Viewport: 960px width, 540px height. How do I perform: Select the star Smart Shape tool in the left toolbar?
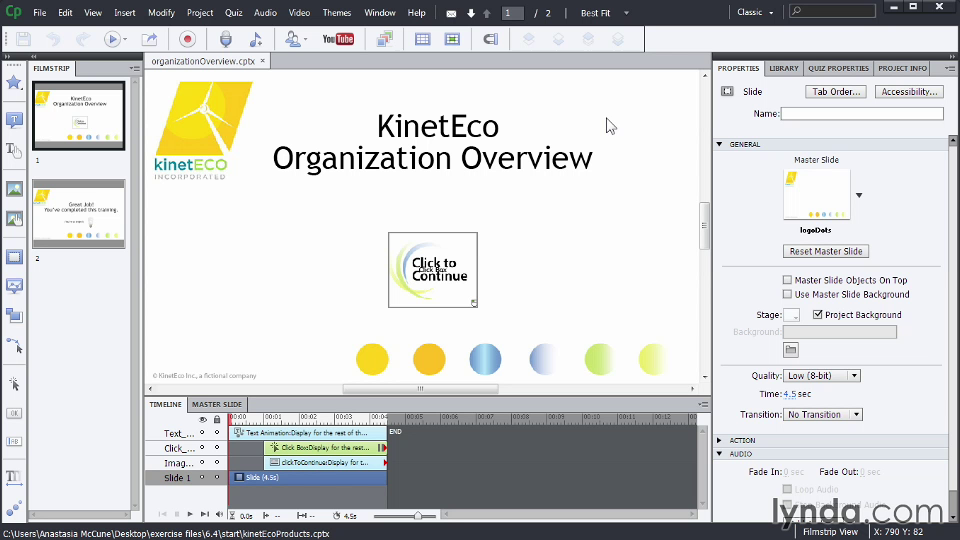click(x=13, y=82)
